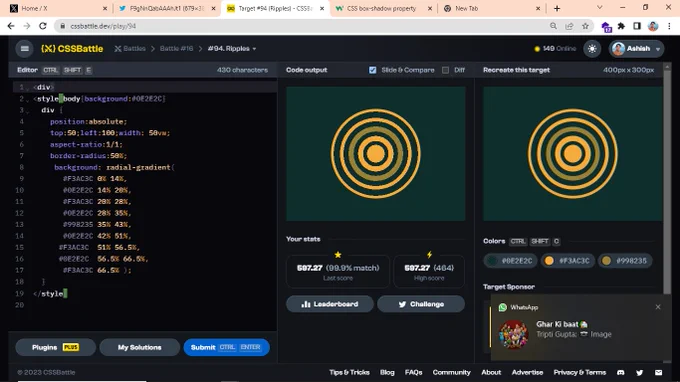Open the browser profile avatar
The image size is (680, 382).
653,26
